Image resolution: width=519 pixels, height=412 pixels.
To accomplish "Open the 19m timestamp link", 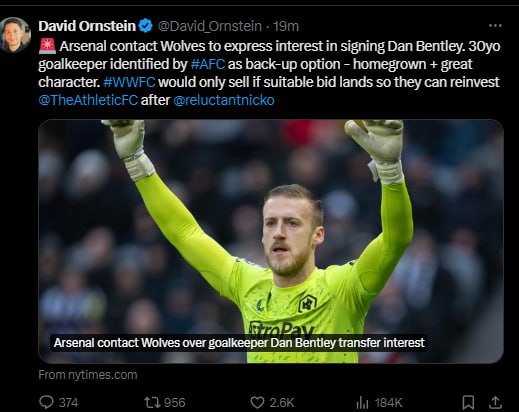I will (286, 26).
